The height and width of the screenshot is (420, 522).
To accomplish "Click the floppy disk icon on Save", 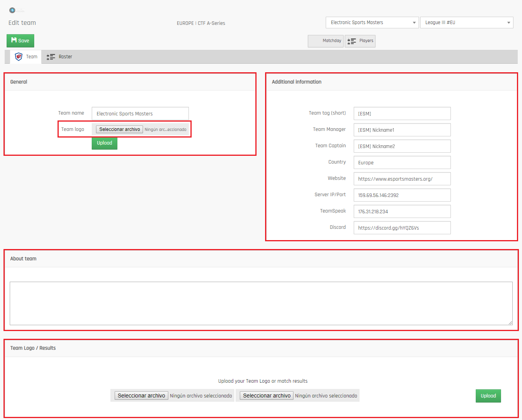I will [14, 40].
